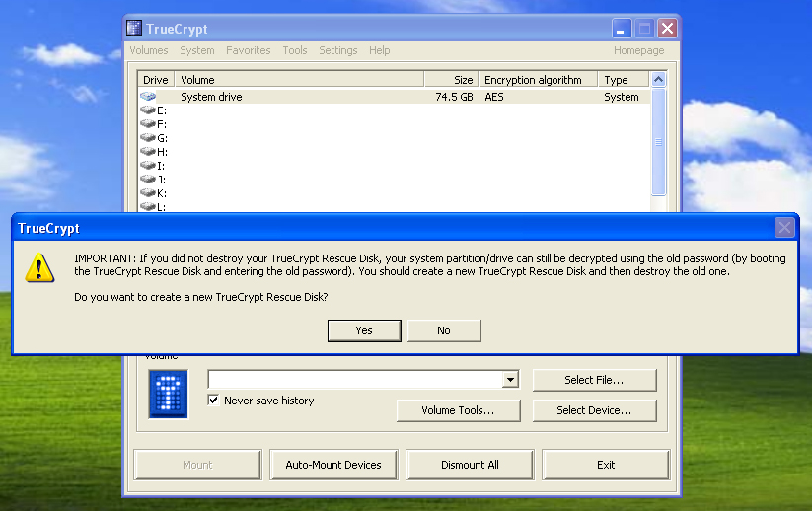Click Auto-Mount Devices button
This screenshot has width=812, height=511.
333,465
